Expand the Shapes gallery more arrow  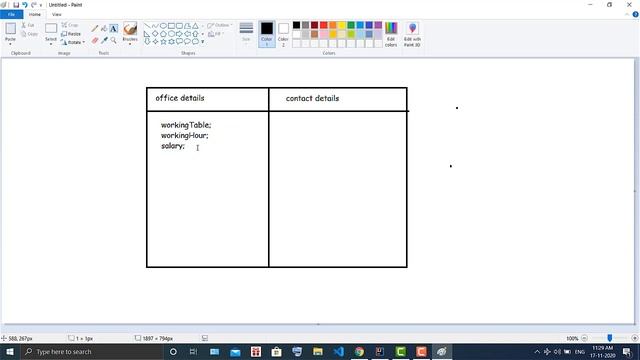pos(202,42)
